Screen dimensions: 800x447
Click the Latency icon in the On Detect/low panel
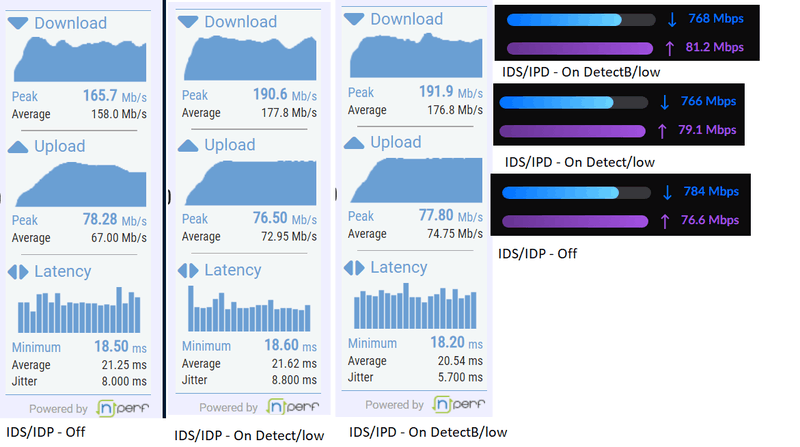pos(188,270)
